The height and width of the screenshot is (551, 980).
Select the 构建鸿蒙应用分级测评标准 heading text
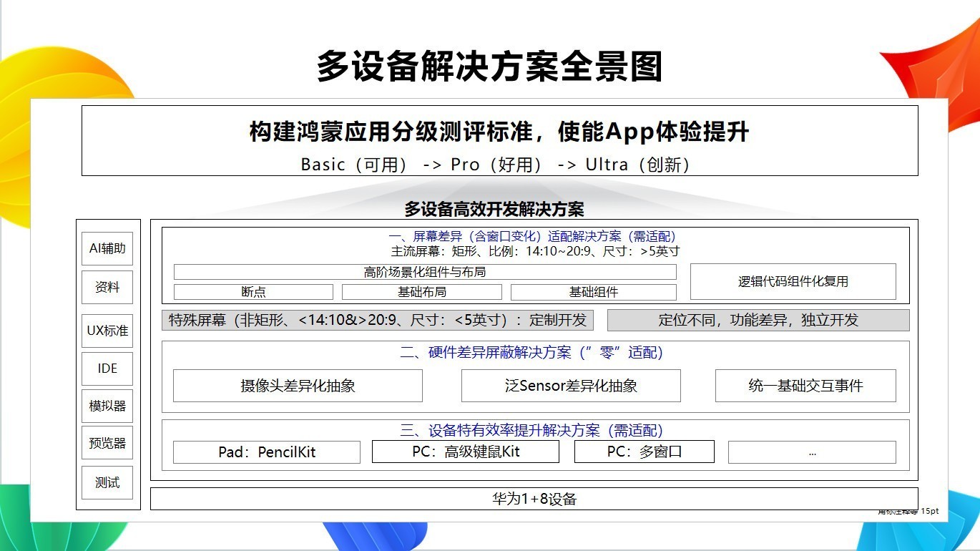[x=499, y=132]
